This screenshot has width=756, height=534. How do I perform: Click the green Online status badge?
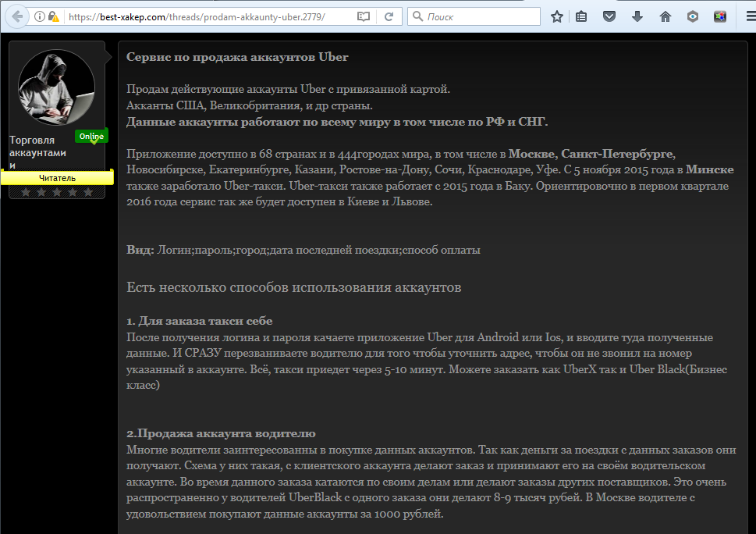tap(91, 137)
